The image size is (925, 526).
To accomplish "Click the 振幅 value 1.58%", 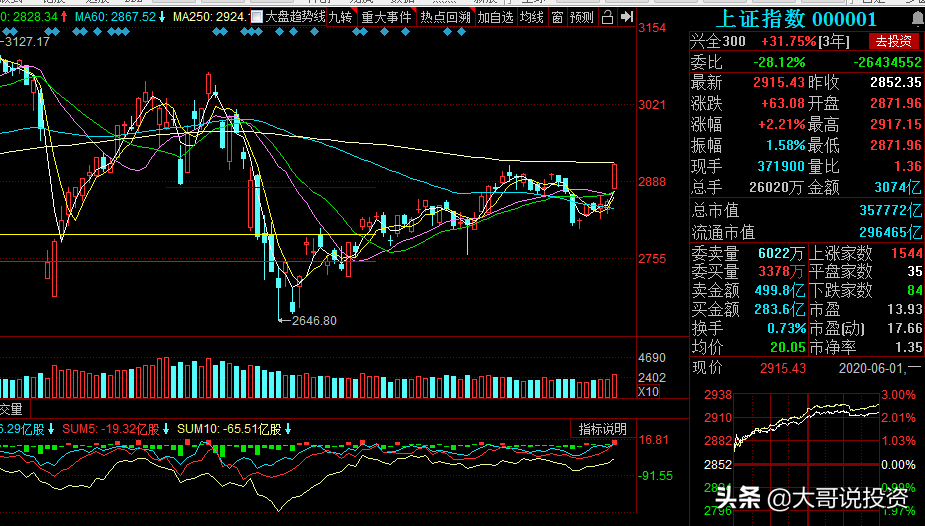I will (x=786, y=145).
